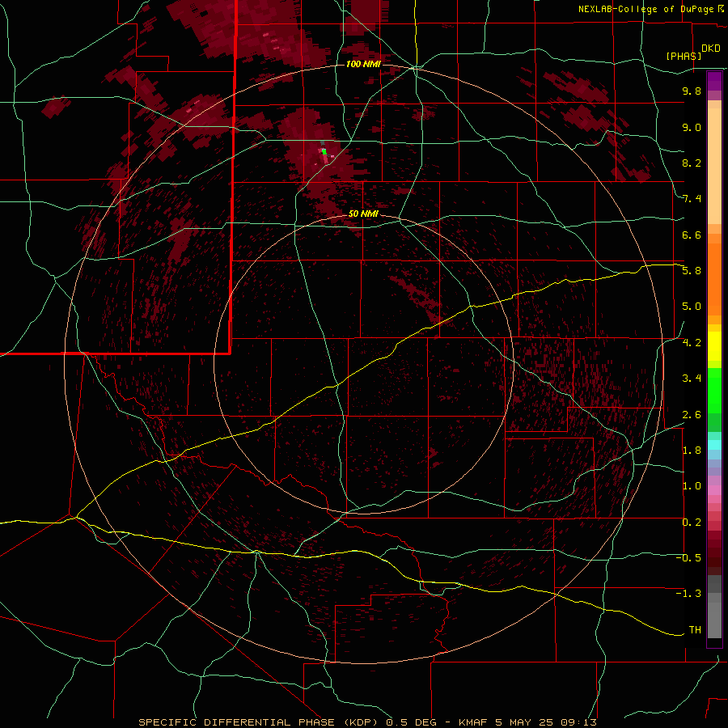The height and width of the screenshot is (728, 728).
Task: Click the 8.2 legend value
Action: [692, 163]
